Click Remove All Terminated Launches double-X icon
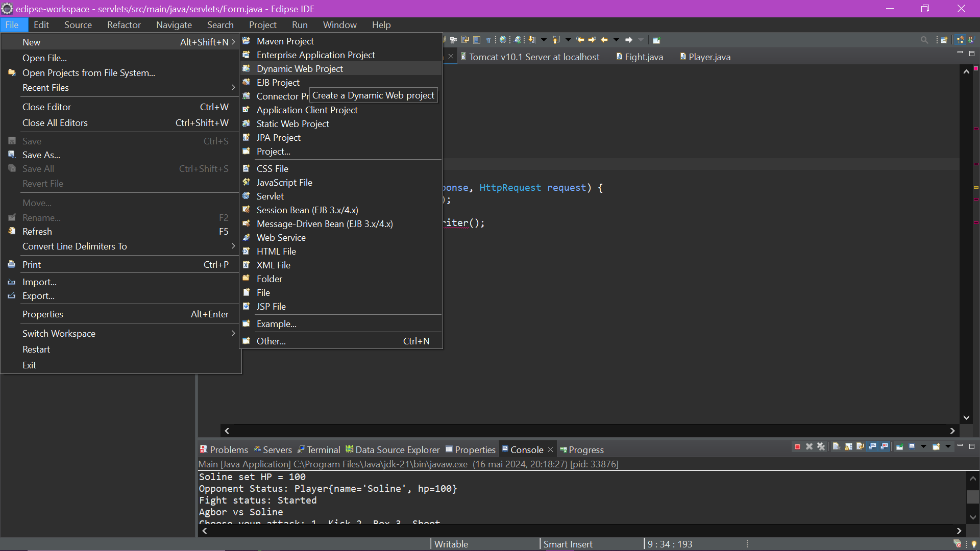 pyautogui.click(x=821, y=446)
